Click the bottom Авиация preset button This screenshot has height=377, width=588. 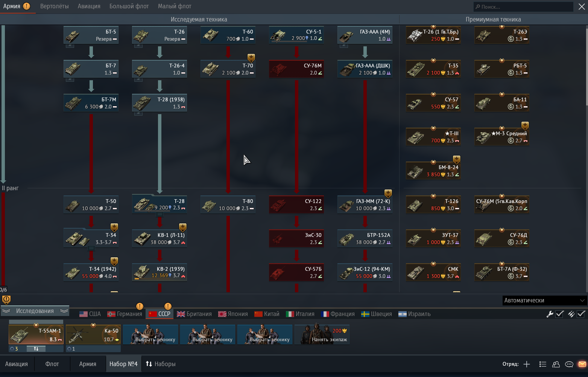(x=17, y=364)
